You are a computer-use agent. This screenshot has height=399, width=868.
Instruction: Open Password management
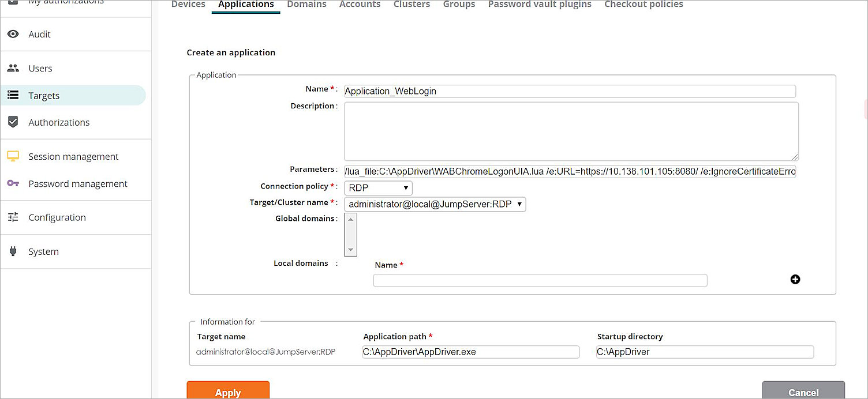77,183
